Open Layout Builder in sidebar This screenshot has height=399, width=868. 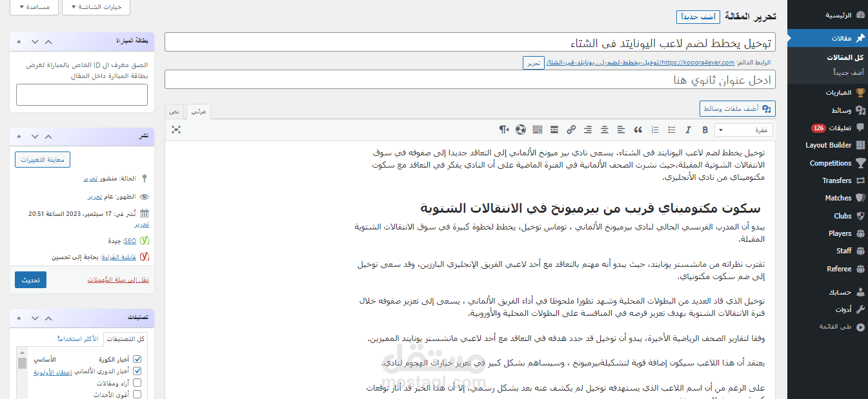click(827, 145)
